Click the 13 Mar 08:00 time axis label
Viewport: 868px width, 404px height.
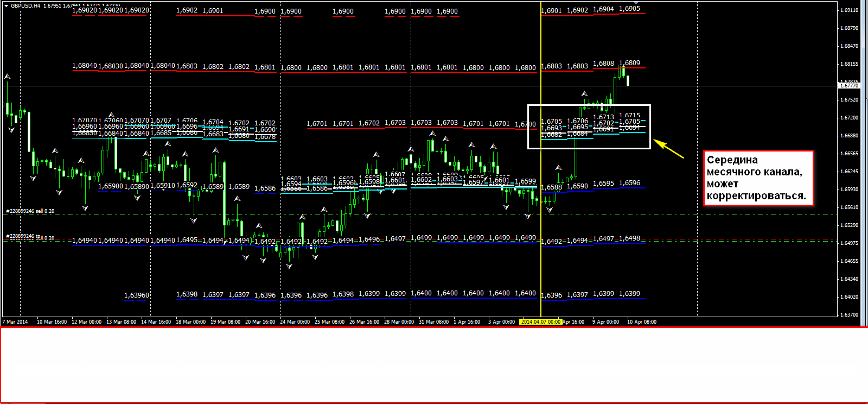coord(121,321)
